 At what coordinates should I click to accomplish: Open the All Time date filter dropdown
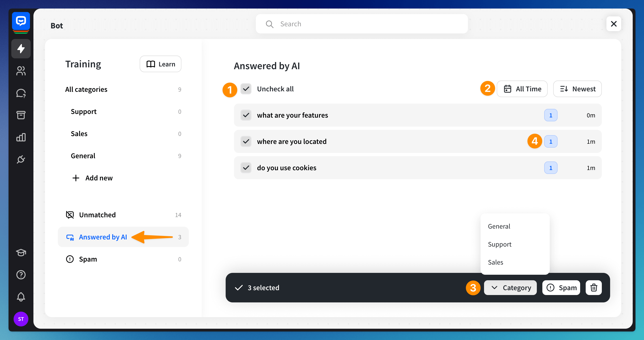(522, 89)
